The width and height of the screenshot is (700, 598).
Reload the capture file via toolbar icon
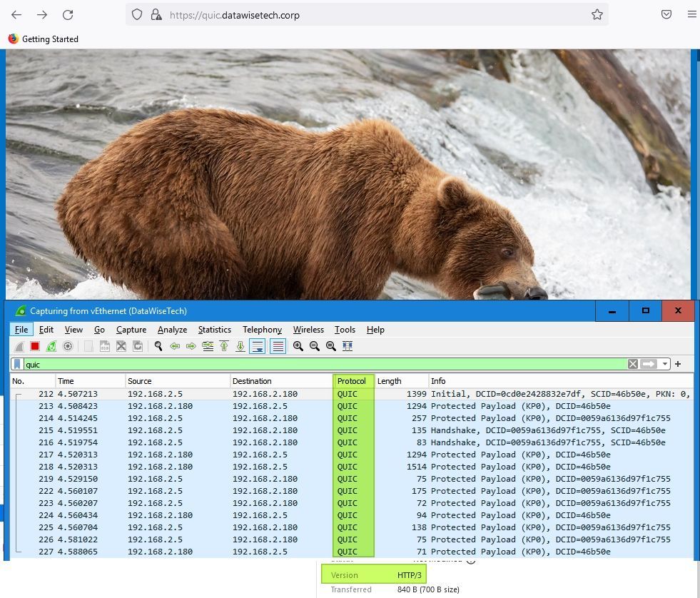click(138, 346)
